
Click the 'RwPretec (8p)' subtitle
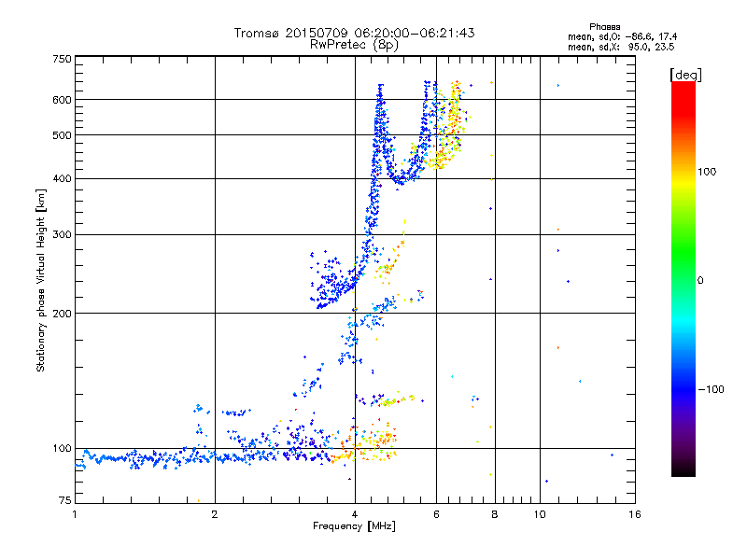pyautogui.click(x=354, y=45)
